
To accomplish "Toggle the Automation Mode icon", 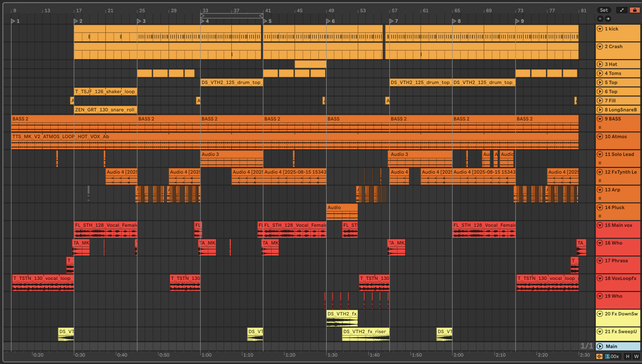I will point(622,10).
